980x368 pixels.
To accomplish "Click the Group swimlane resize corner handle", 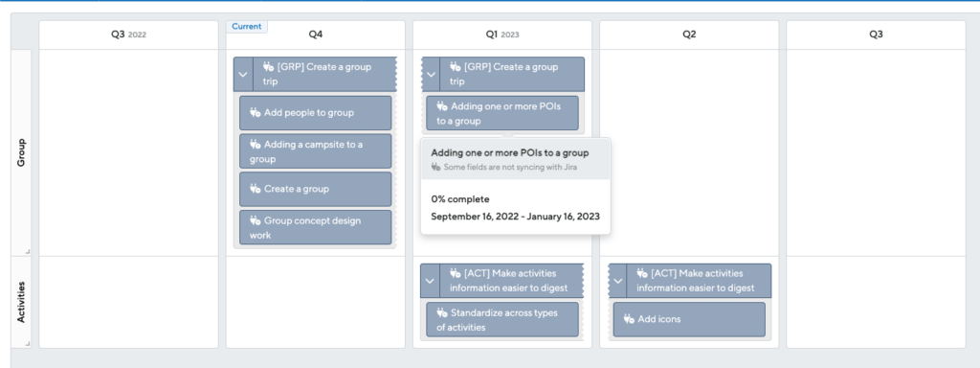I will pyautogui.click(x=28, y=252).
